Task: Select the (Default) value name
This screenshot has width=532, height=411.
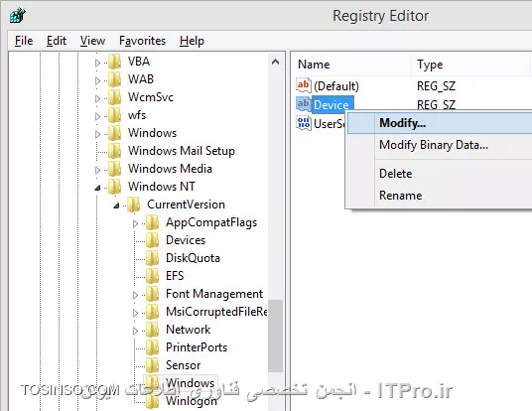Action: point(336,86)
